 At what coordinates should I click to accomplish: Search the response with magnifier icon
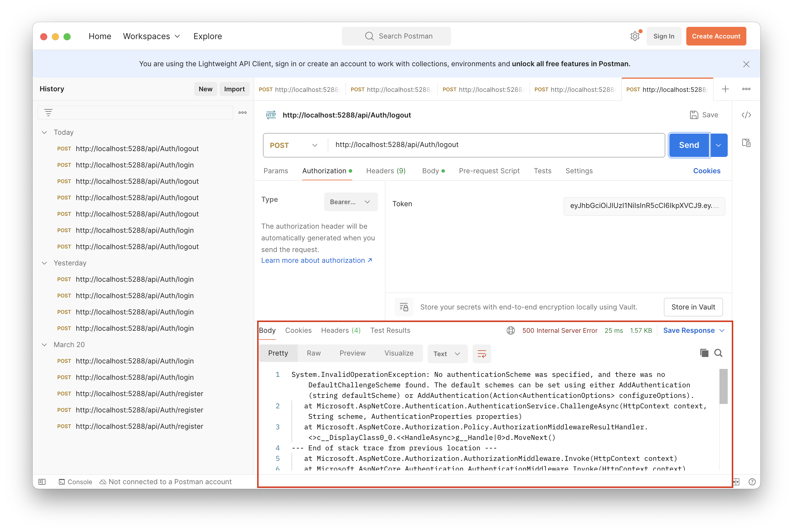(x=718, y=353)
